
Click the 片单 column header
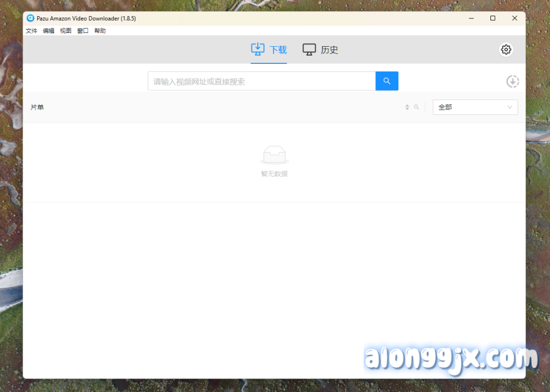pyautogui.click(x=37, y=107)
